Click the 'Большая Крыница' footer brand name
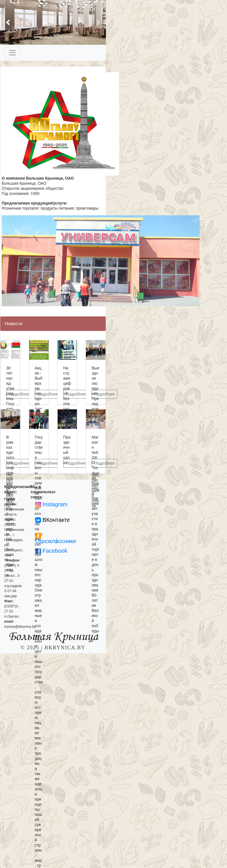This screenshot has height=868, width=227. pos(54,636)
